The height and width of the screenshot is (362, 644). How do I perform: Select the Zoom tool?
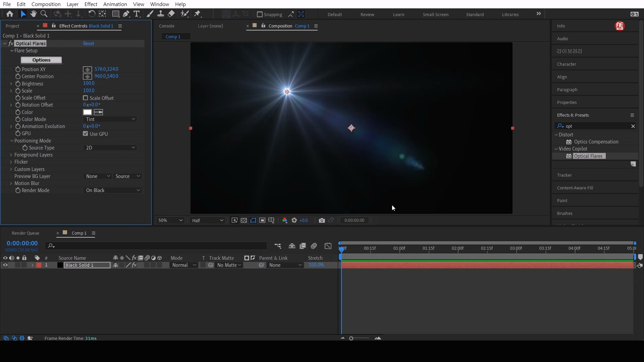tap(44, 14)
